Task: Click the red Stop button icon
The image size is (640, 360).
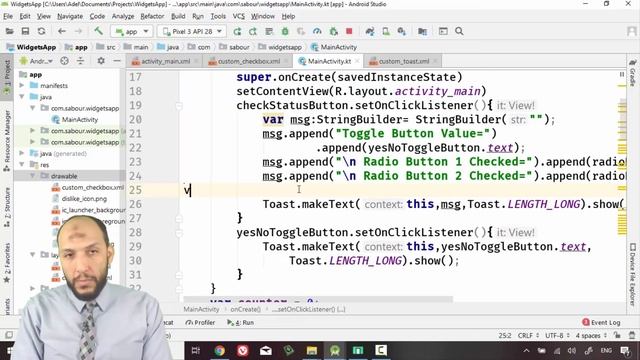Action: (349, 31)
